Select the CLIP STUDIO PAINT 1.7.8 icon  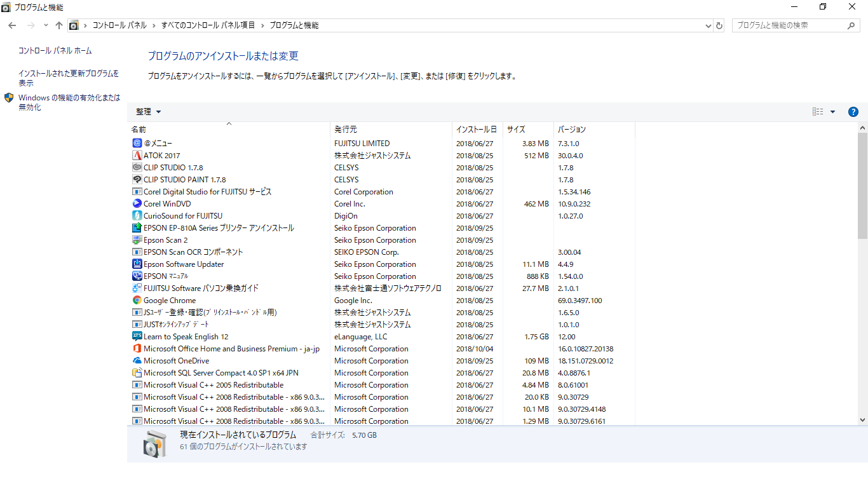click(x=137, y=180)
